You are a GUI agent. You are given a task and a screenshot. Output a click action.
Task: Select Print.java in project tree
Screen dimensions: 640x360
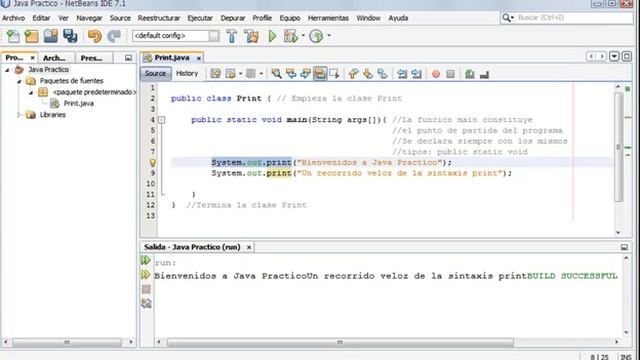click(78, 104)
